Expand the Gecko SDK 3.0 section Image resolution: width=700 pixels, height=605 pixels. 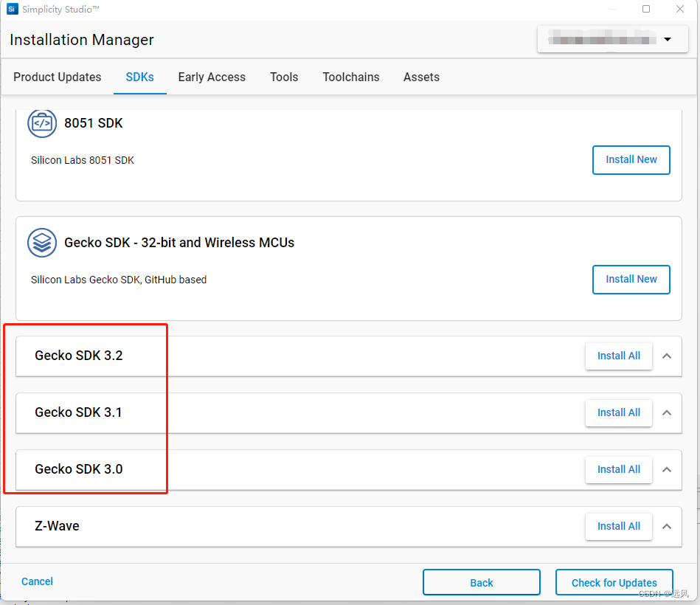pyautogui.click(x=667, y=470)
